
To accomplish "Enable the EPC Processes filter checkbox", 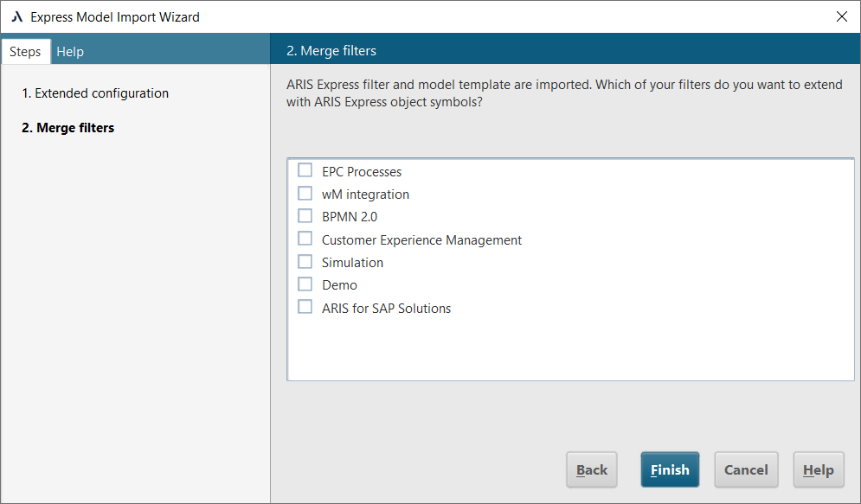I will (305, 169).
